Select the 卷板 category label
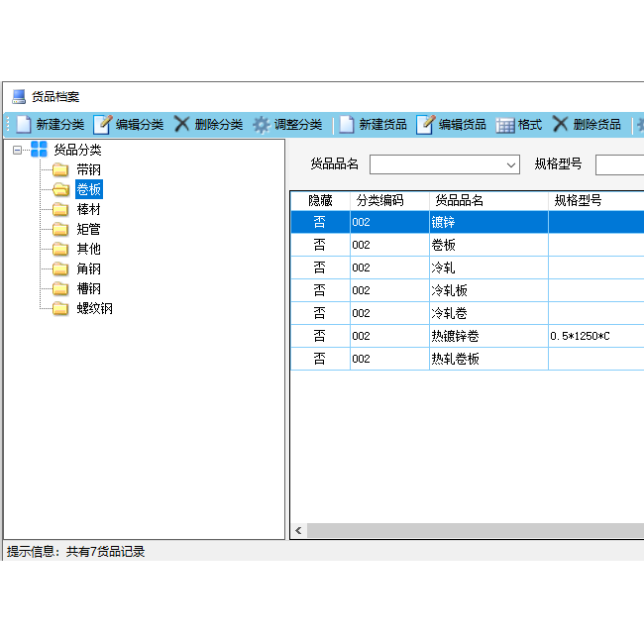 click(x=89, y=189)
